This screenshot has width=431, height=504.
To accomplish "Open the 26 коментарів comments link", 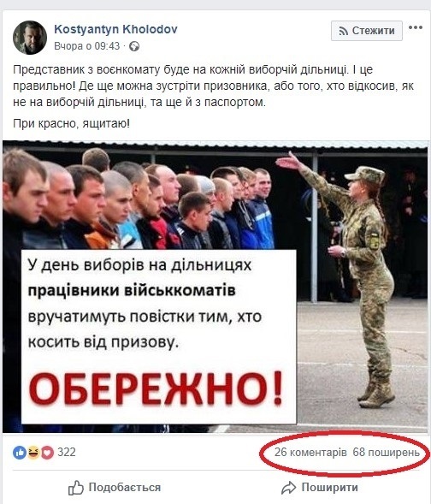I will [x=310, y=453].
